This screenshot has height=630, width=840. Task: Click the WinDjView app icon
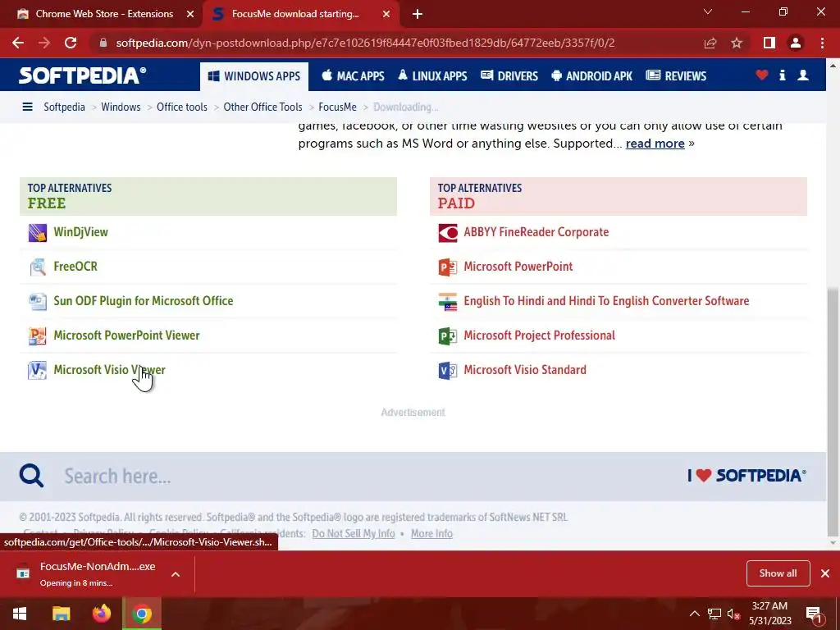click(38, 232)
